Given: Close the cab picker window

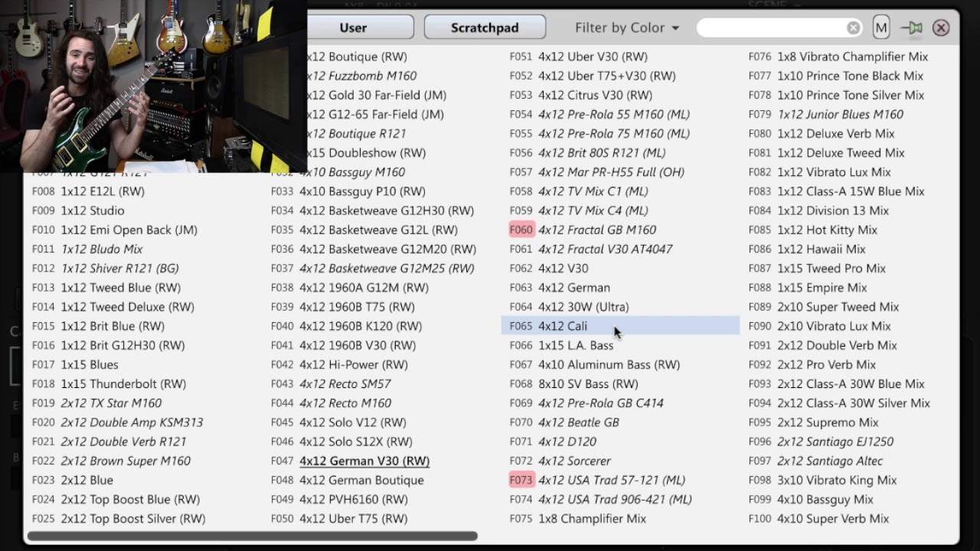Looking at the screenshot, I should click(941, 28).
